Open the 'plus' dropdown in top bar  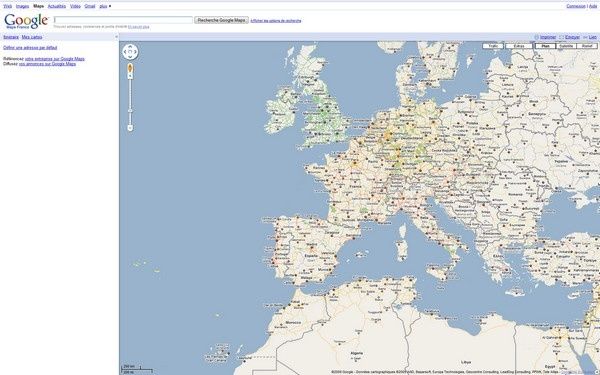tap(105, 6)
